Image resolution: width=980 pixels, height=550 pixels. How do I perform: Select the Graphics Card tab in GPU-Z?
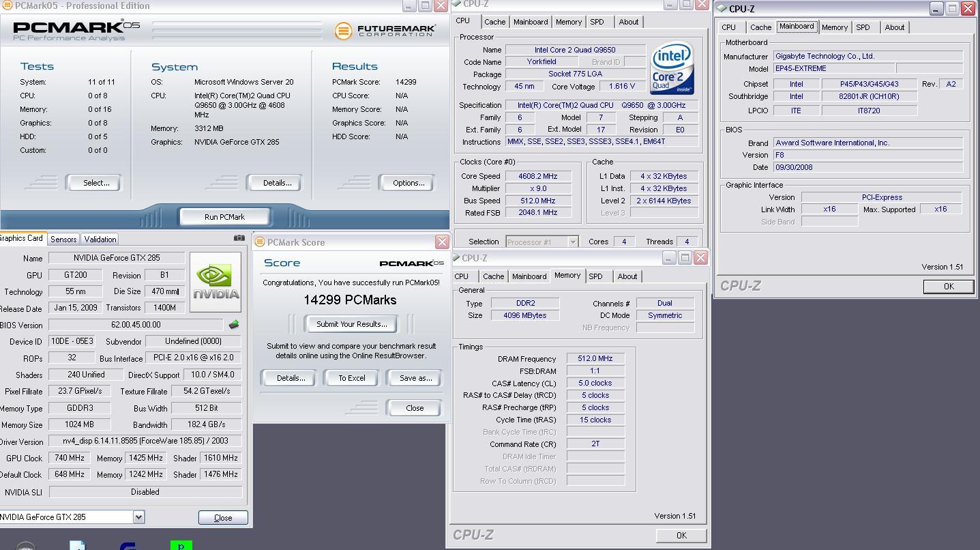(x=22, y=238)
